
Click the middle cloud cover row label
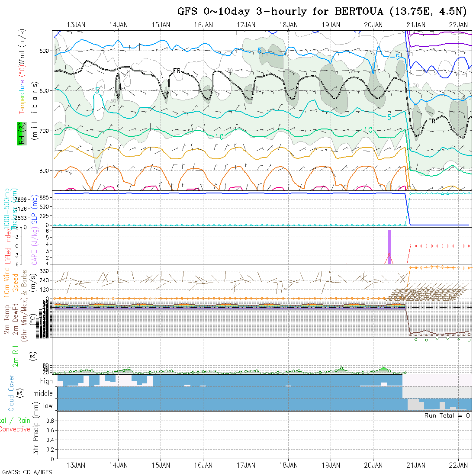[x=43, y=394]
